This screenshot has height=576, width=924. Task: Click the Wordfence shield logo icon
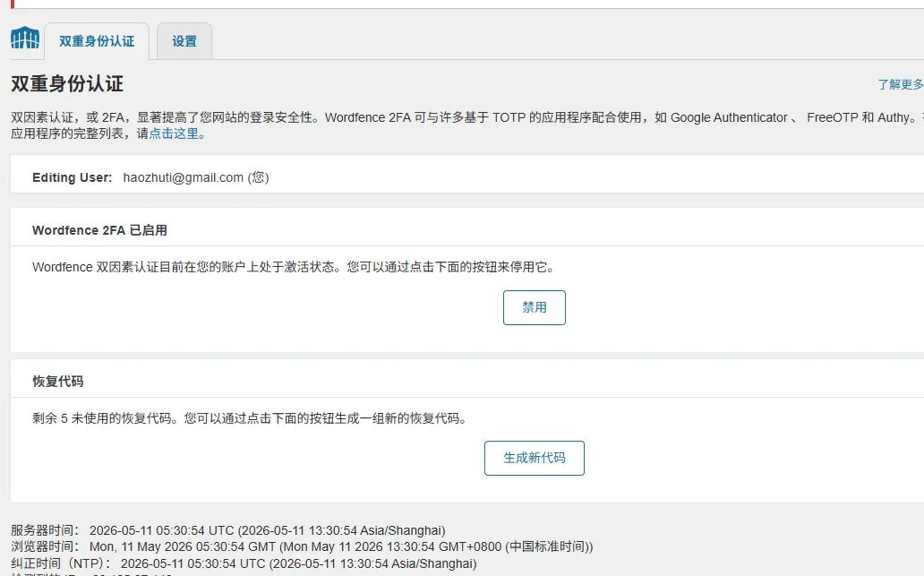25,39
